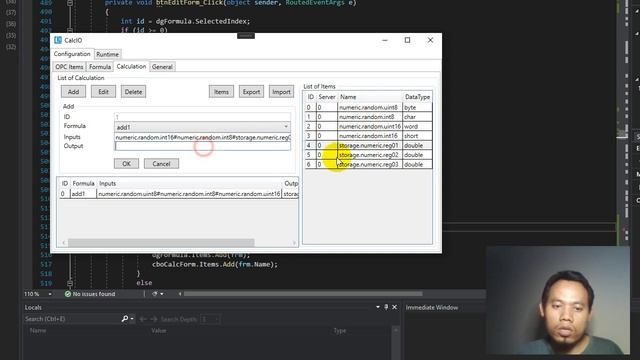Click the Locals search box
Viewport: 640px width, 360px height.
click(72, 319)
